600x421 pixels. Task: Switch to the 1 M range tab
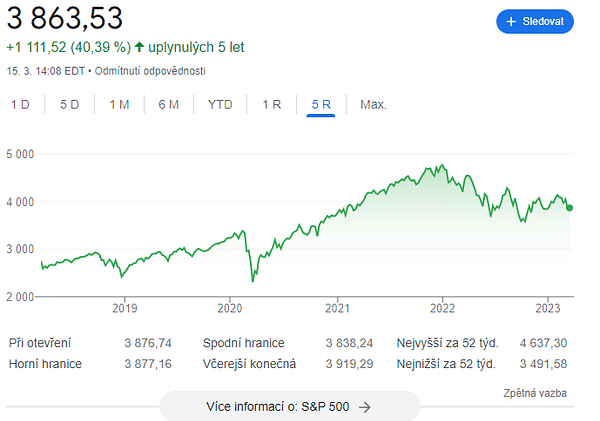[119, 104]
